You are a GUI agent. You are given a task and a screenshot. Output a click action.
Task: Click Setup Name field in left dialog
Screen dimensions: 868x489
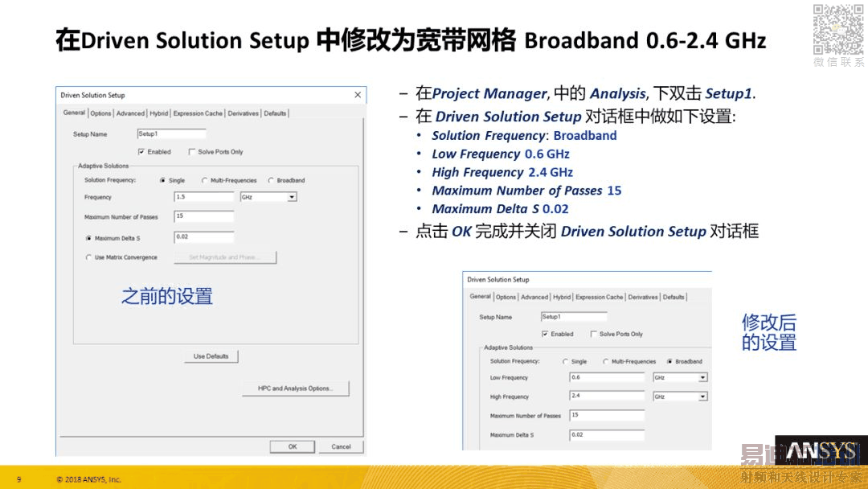click(x=172, y=134)
